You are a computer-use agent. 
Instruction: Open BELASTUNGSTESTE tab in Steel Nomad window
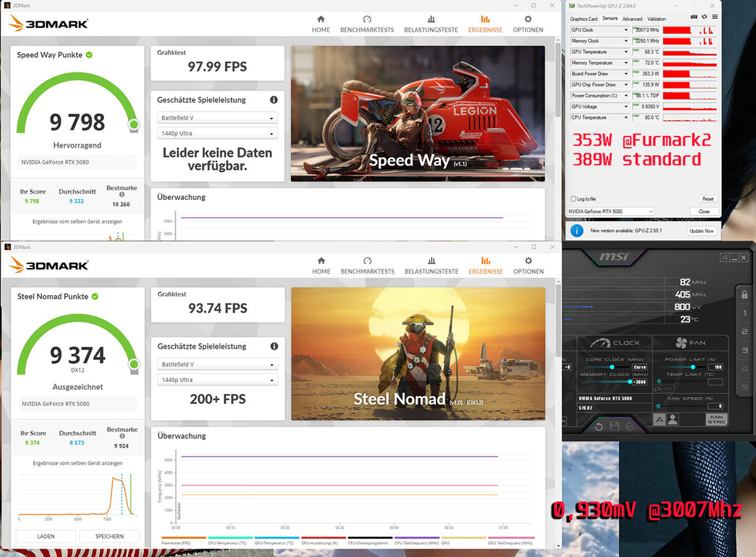click(432, 266)
